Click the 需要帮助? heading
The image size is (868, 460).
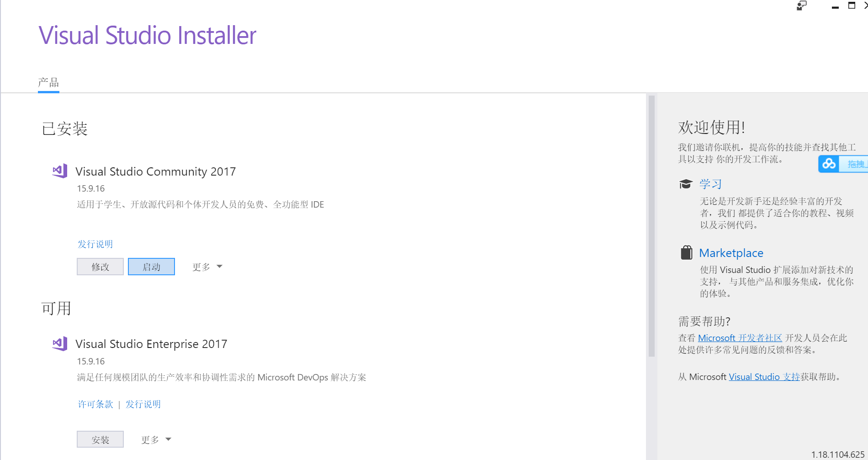(x=704, y=321)
